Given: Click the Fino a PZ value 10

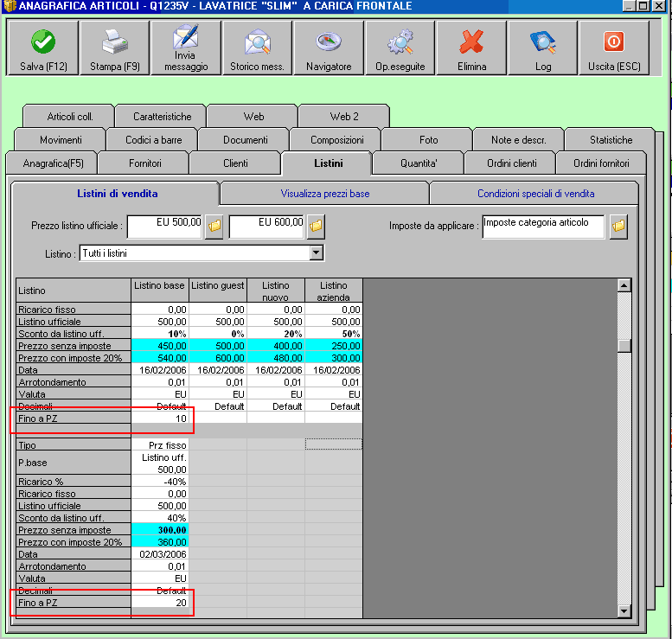Looking at the screenshot, I should pyautogui.click(x=160, y=419).
